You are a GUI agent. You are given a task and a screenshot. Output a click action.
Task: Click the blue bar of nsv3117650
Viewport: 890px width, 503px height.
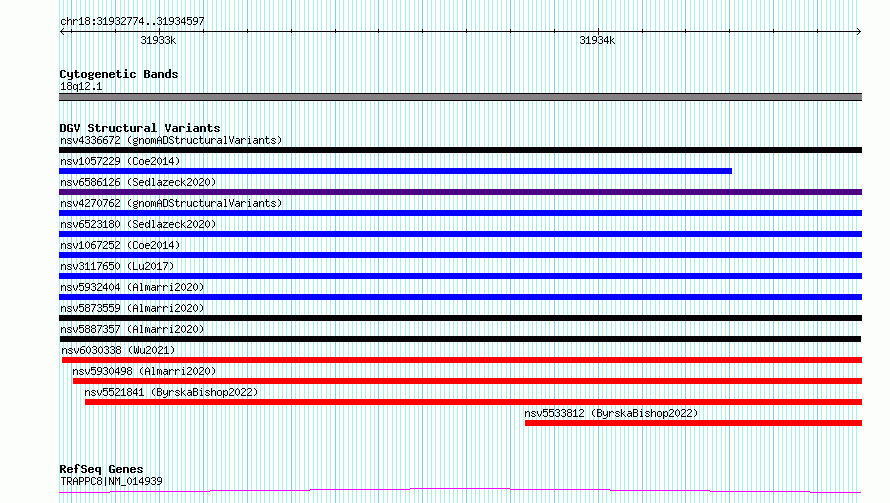(460, 276)
